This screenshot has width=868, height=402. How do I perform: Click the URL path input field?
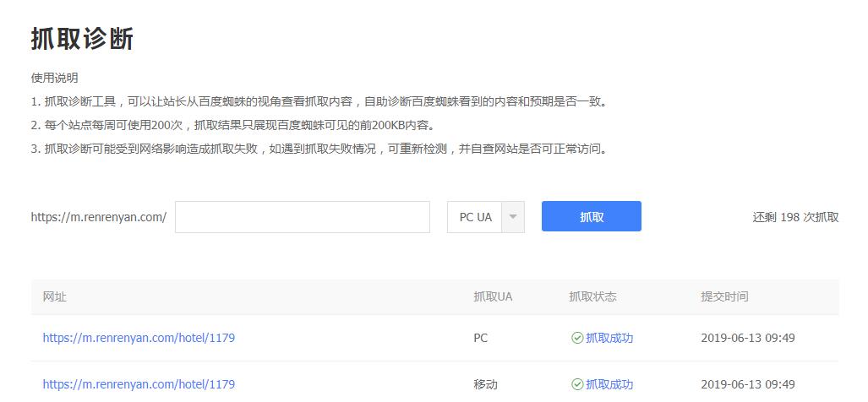pyautogui.click(x=303, y=217)
